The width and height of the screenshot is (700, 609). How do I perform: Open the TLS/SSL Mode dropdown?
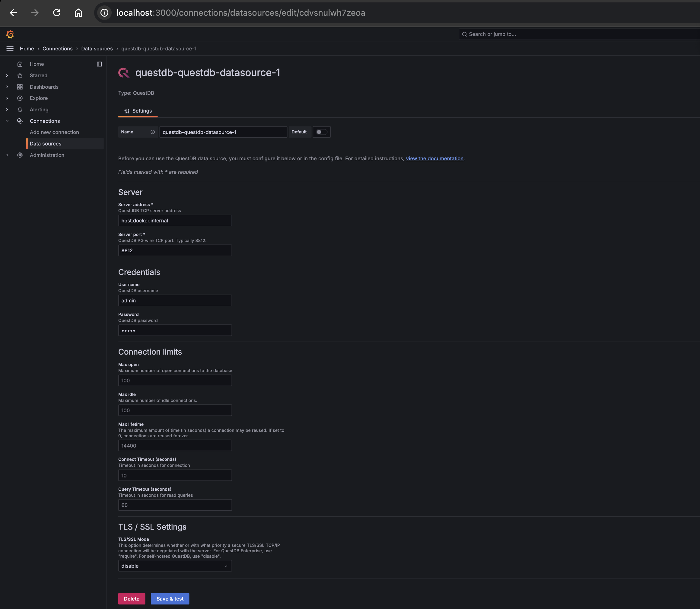pyautogui.click(x=175, y=566)
